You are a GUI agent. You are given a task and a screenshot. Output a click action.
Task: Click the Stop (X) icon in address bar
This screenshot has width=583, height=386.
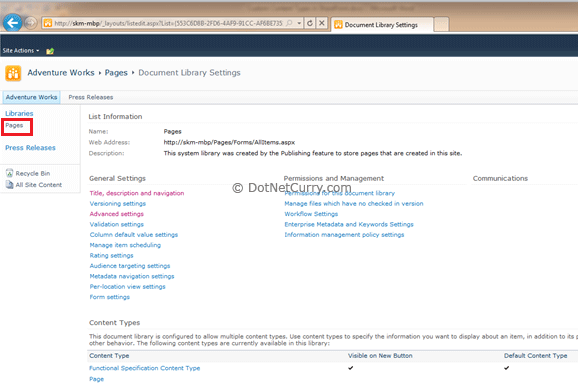(322, 23)
